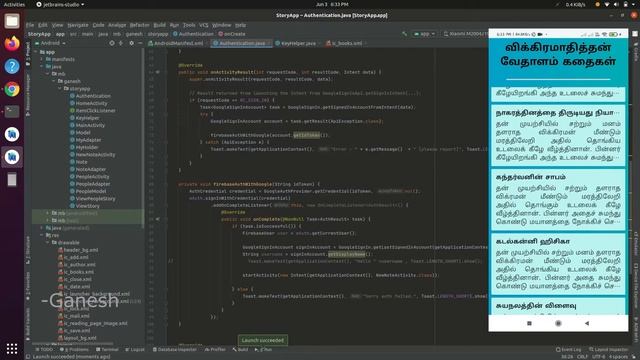Select HomeActivity in the project tree
640x360 pixels.
[x=91, y=103]
